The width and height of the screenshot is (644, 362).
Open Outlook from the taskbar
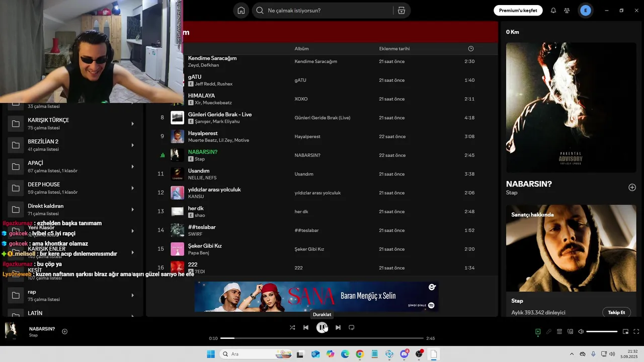pos(315,354)
